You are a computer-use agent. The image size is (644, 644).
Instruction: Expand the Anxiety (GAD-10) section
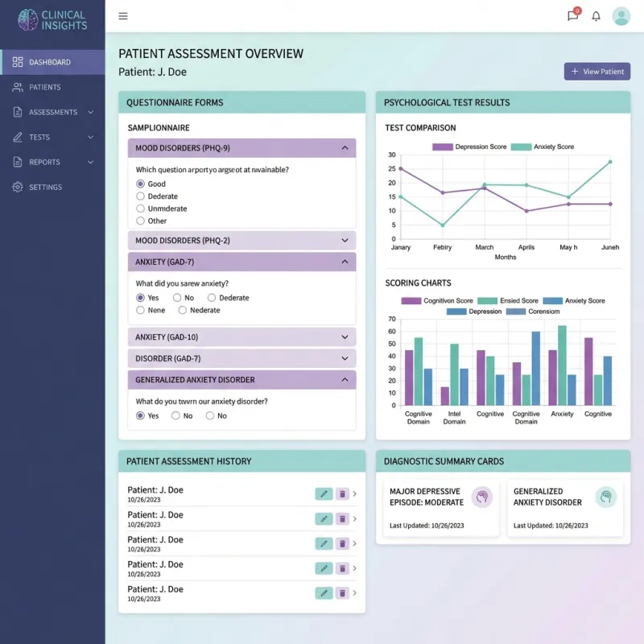coord(345,337)
